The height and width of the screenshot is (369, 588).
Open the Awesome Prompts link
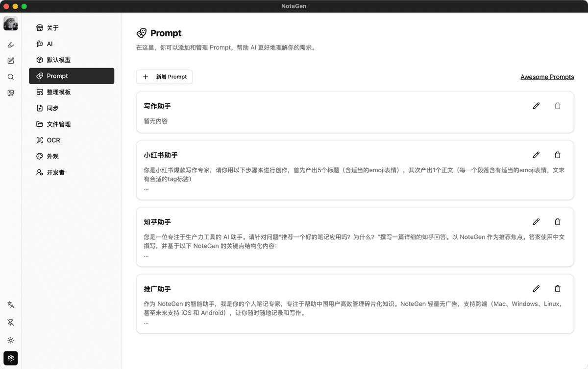tap(547, 77)
